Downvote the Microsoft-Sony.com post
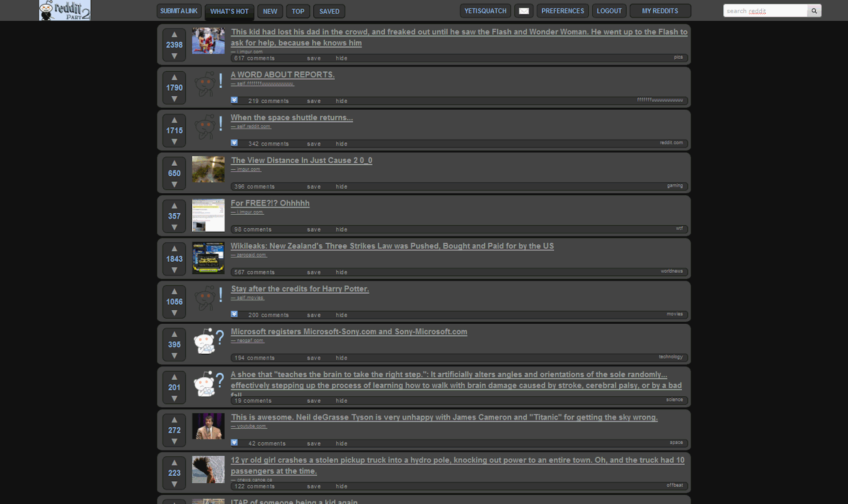 (x=174, y=355)
